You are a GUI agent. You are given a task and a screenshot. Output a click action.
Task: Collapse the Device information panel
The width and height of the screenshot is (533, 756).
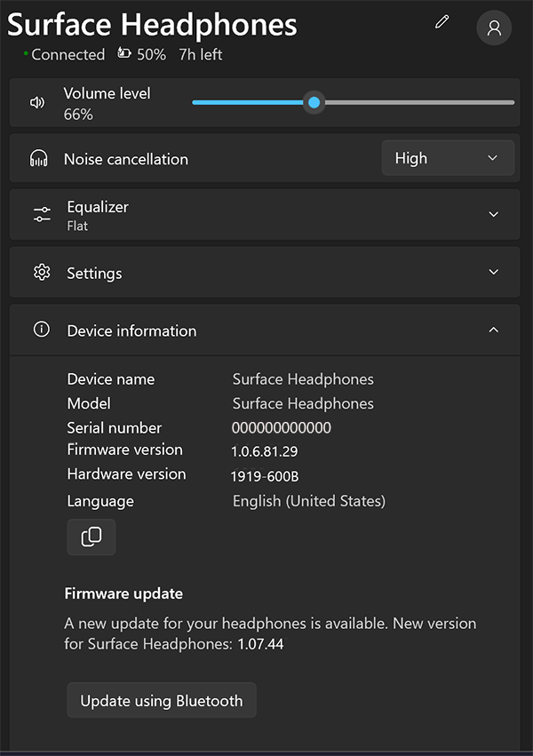493,329
